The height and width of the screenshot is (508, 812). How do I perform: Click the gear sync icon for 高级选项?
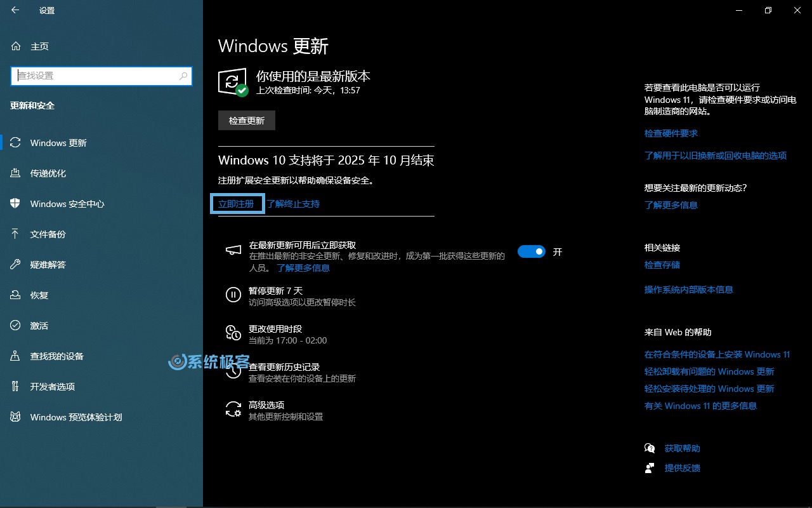click(x=233, y=409)
